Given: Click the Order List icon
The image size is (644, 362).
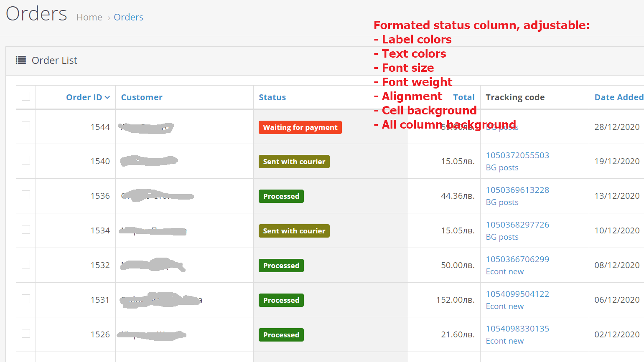Looking at the screenshot, I should [21, 60].
